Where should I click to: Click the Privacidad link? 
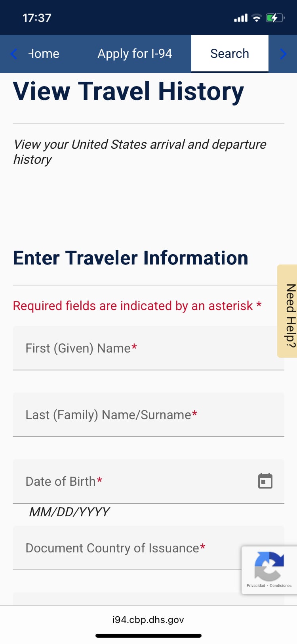pyautogui.click(x=256, y=586)
